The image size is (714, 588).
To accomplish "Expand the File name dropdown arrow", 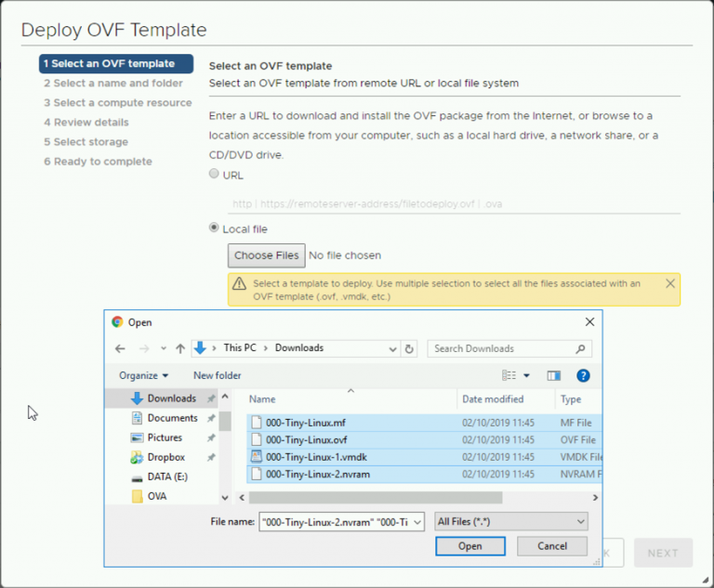I will [417, 522].
